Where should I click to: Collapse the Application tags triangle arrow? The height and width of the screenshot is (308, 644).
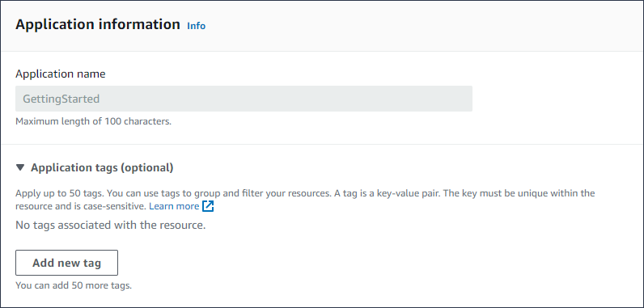(x=20, y=167)
